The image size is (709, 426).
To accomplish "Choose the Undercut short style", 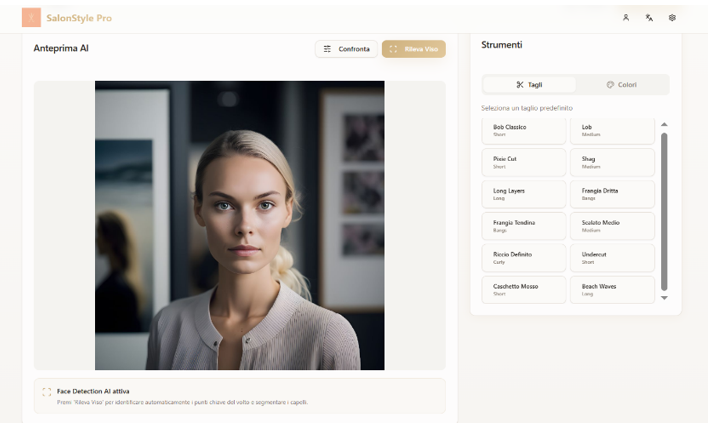I will click(611, 258).
